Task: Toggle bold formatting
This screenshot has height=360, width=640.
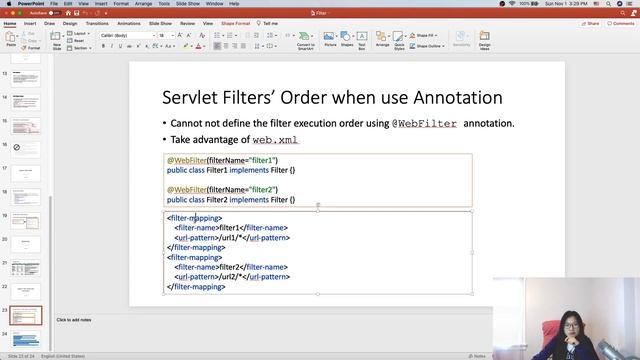Action: coord(103,46)
